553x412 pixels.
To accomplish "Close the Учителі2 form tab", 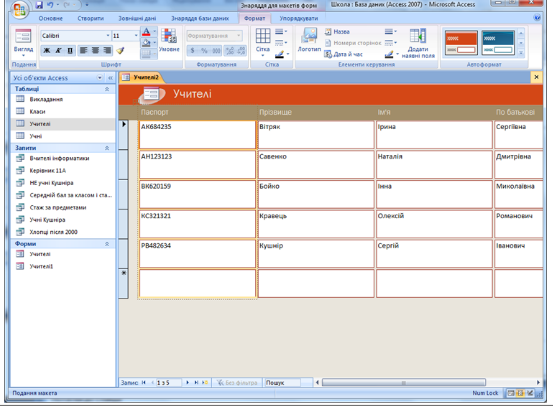I will tap(536, 77).
